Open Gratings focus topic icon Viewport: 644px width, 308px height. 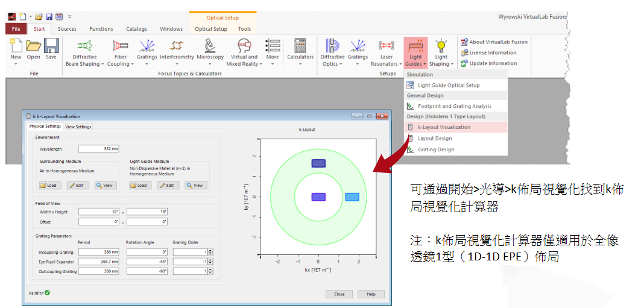tap(147, 45)
